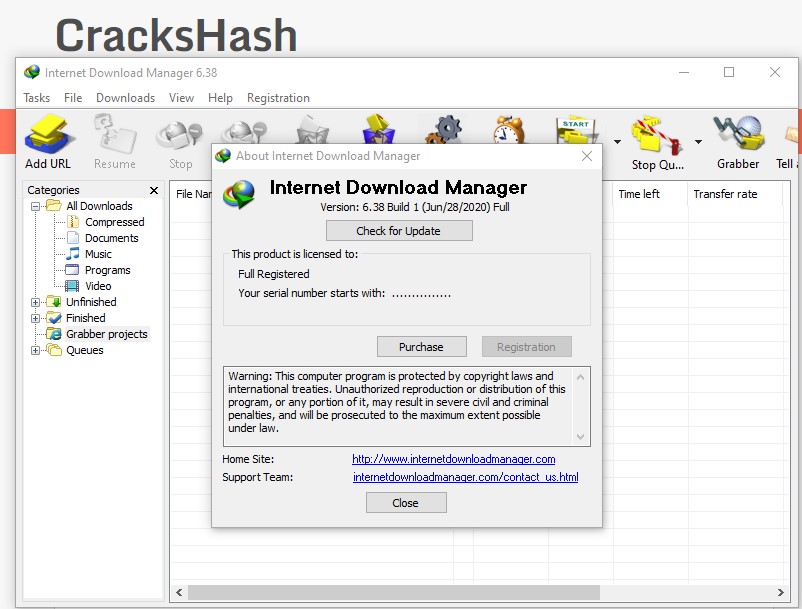Open the Stop Queue dropdown arrow
802x609 pixels.
(x=698, y=142)
